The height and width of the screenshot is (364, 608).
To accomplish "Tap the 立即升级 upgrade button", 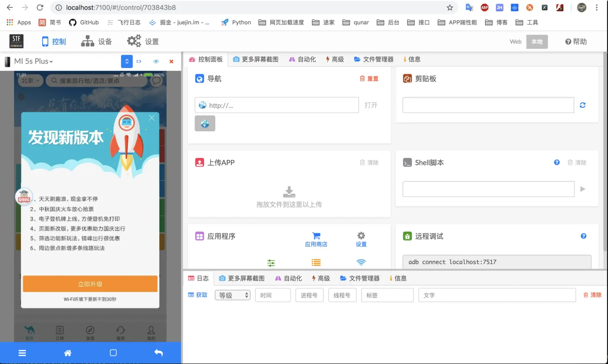I will (90, 284).
